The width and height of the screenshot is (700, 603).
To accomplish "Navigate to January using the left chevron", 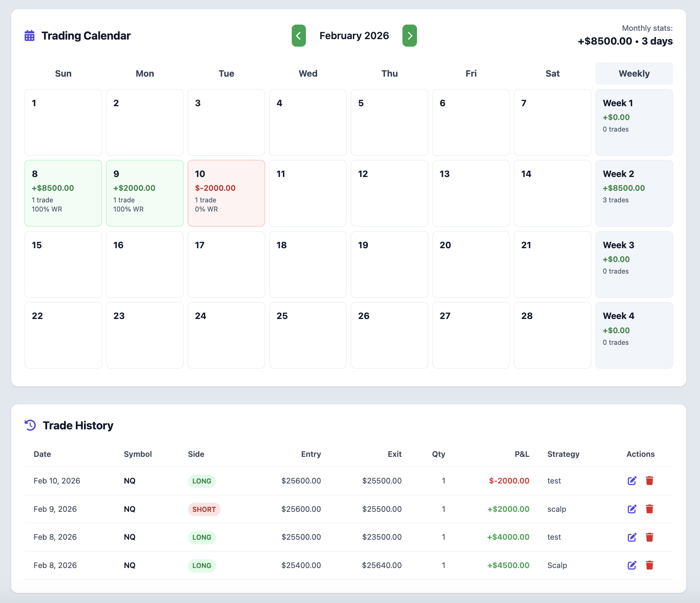I will (298, 36).
